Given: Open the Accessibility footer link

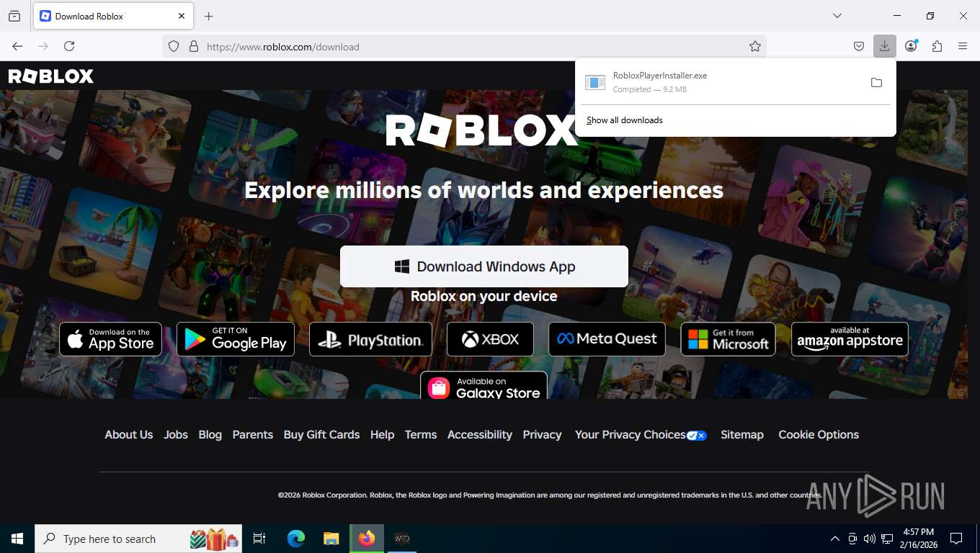Looking at the screenshot, I should pyautogui.click(x=480, y=435).
